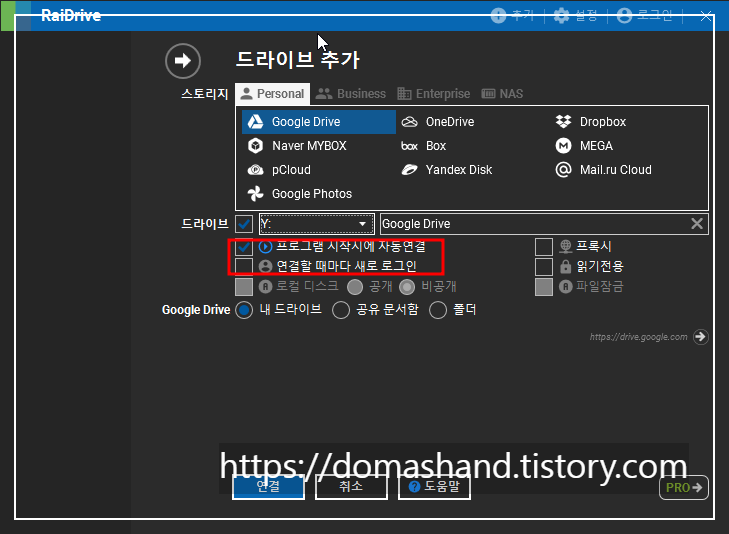Switch to the Personal tab
This screenshot has width=729, height=534.
[x=273, y=94]
